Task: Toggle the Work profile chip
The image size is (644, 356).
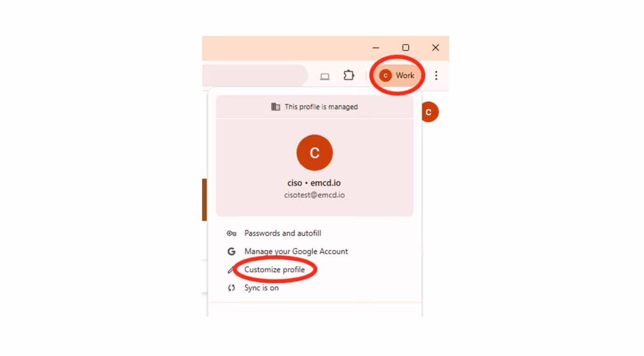Action: [x=397, y=75]
